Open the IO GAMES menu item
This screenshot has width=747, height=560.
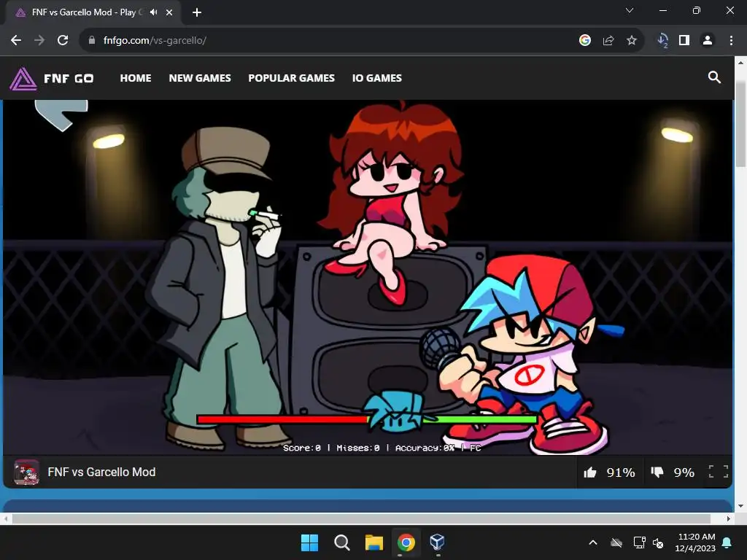[376, 78]
